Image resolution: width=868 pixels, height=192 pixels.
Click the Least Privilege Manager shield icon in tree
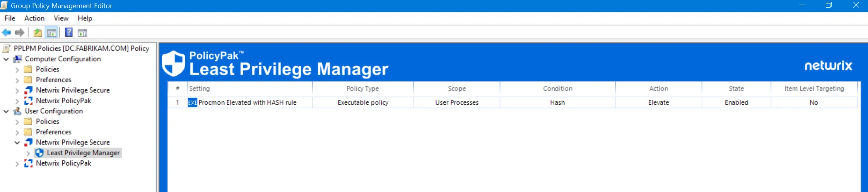pyautogui.click(x=39, y=153)
